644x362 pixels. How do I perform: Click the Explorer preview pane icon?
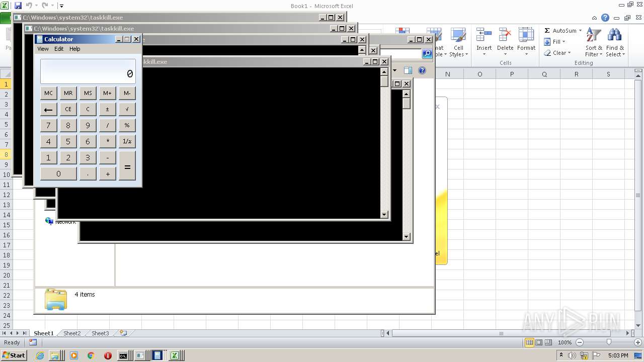click(408, 70)
